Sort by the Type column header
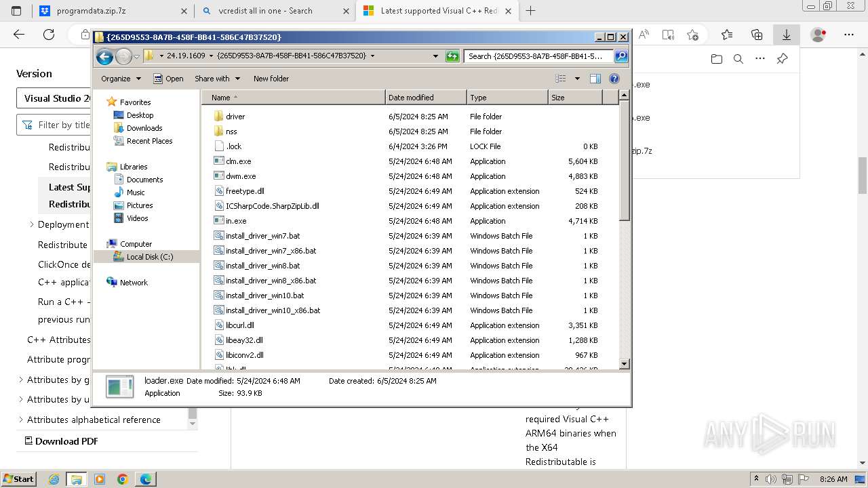This screenshot has height=488, width=868. click(x=507, y=98)
